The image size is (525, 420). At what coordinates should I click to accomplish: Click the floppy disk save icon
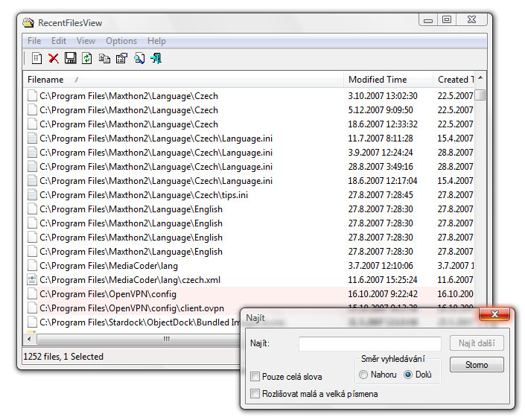(x=70, y=59)
